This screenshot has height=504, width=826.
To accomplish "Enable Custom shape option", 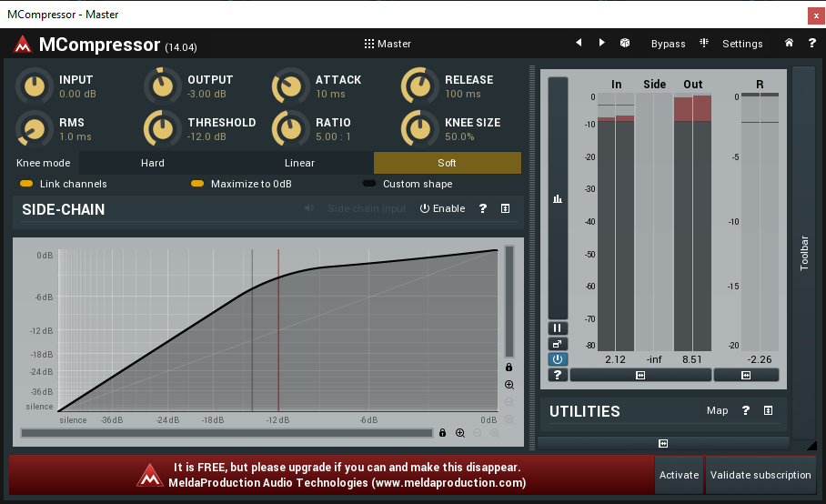I will click(x=368, y=184).
